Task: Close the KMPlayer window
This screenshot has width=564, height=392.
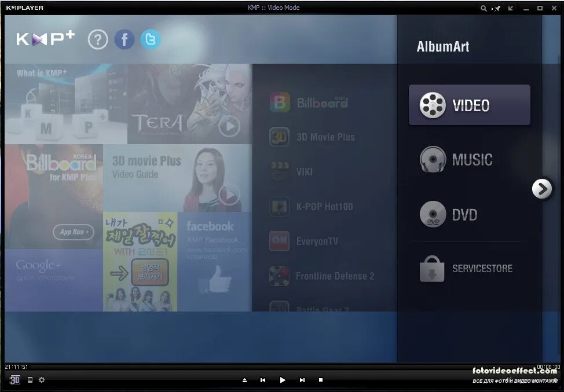Action: click(x=554, y=8)
